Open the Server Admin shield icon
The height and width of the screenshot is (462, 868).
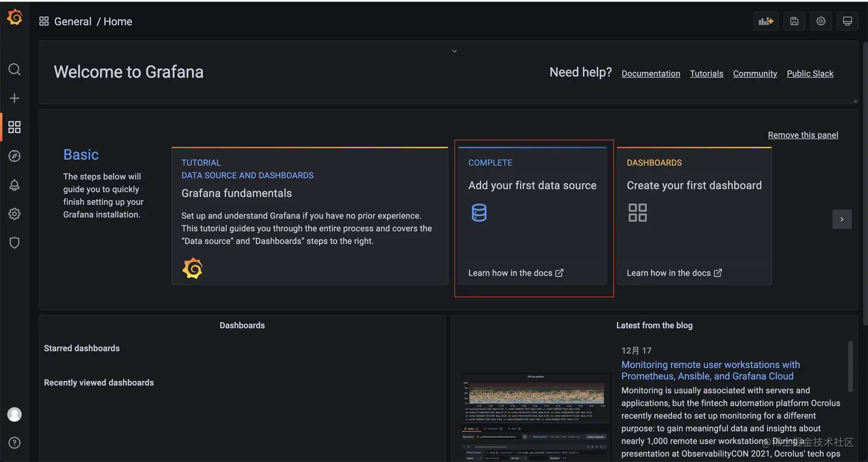pos(14,243)
